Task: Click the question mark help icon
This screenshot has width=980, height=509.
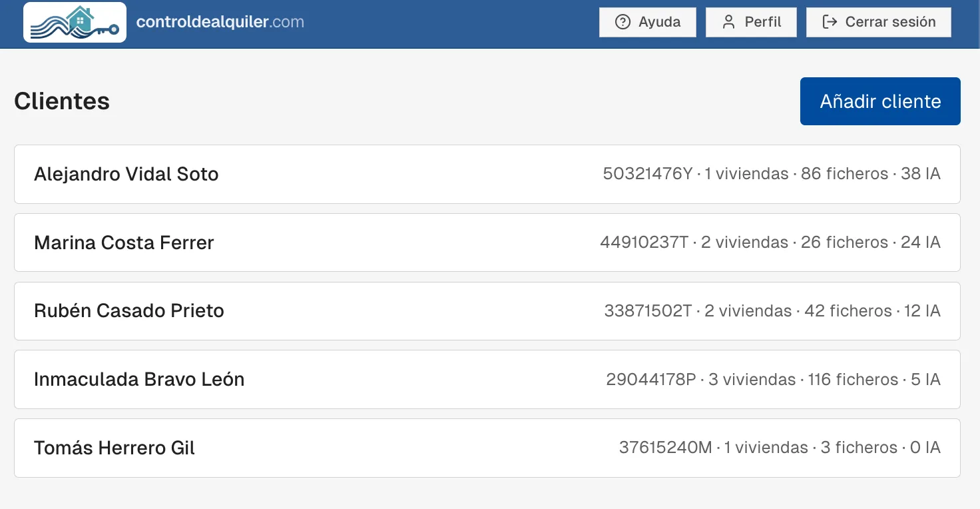Action: pos(622,22)
